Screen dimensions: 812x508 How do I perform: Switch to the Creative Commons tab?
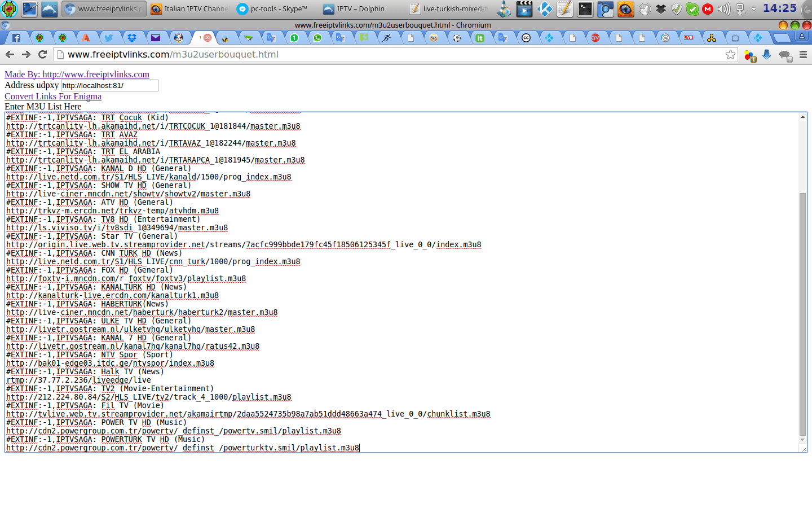tap(526, 38)
